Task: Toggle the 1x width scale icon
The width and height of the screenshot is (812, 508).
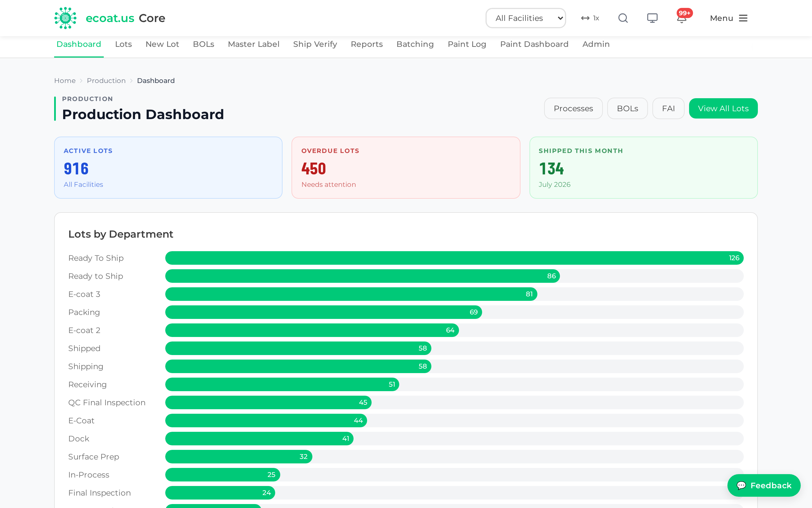Action: [x=590, y=18]
